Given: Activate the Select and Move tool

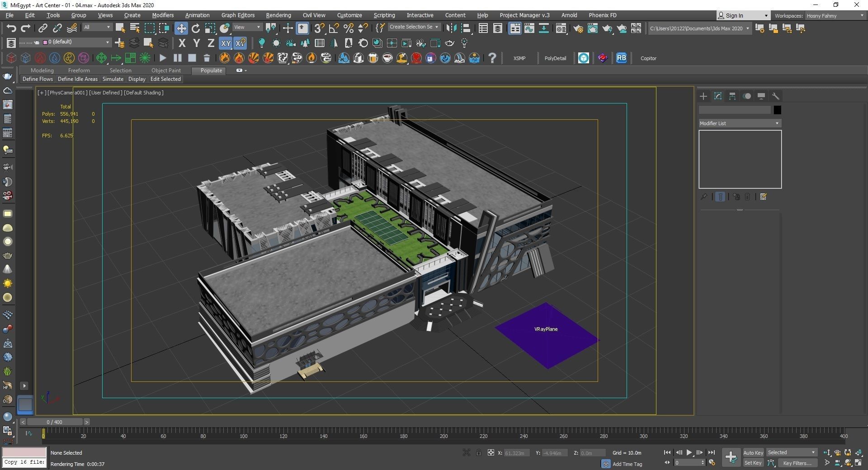Looking at the screenshot, I should [181, 28].
